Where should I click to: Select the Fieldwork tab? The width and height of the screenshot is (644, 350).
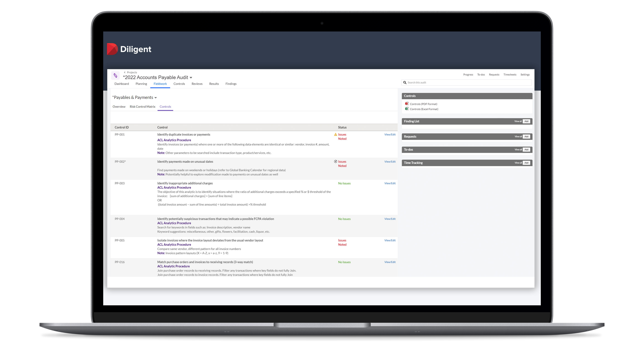pos(160,84)
